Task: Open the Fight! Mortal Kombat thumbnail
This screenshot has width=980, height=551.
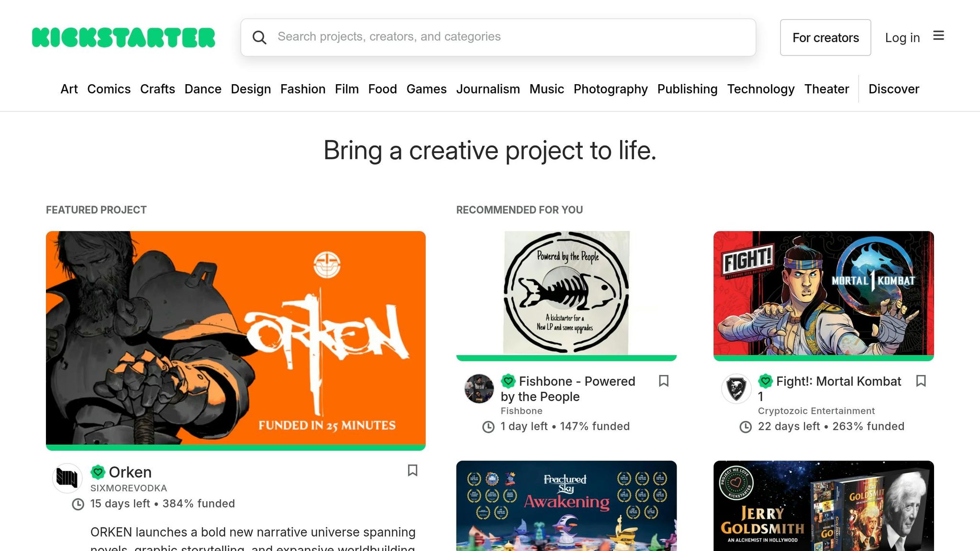Action: pyautogui.click(x=824, y=293)
